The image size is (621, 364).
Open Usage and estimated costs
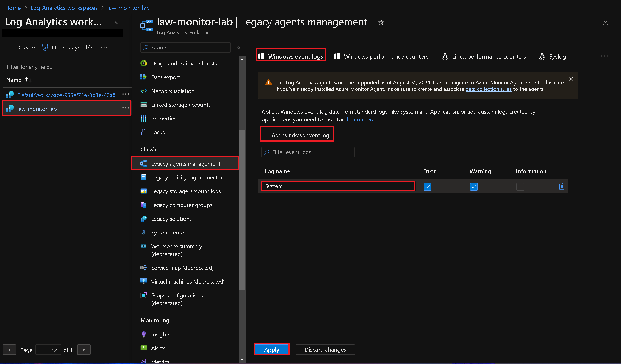184,63
